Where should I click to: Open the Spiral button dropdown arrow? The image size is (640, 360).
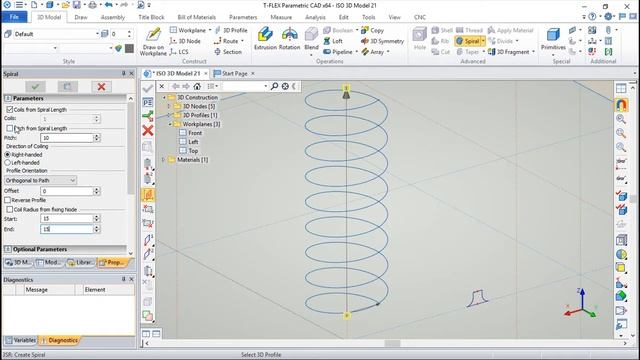(483, 41)
